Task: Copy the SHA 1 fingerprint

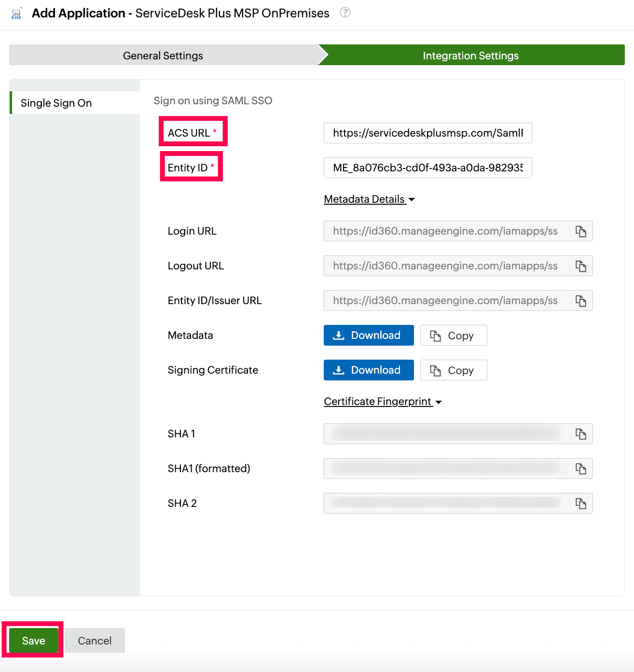Action: click(x=580, y=434)
